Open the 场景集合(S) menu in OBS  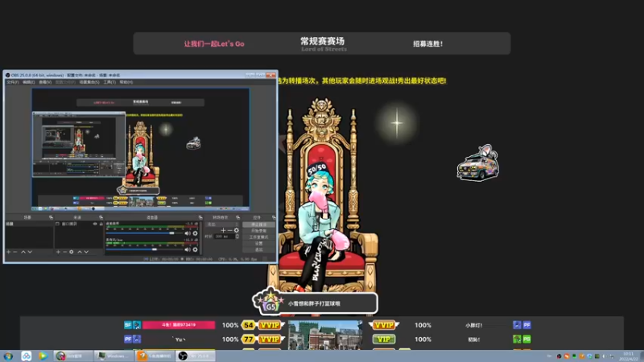(89, 82)
